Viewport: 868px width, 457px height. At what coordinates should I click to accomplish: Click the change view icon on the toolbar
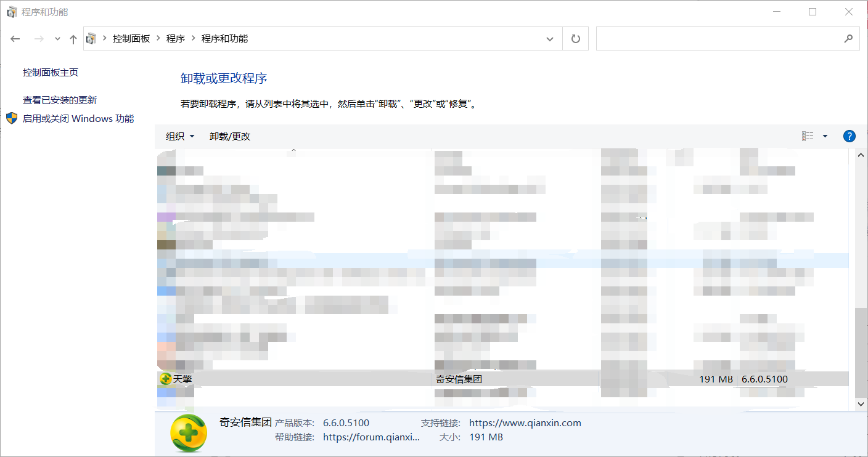tap(808, 135)
